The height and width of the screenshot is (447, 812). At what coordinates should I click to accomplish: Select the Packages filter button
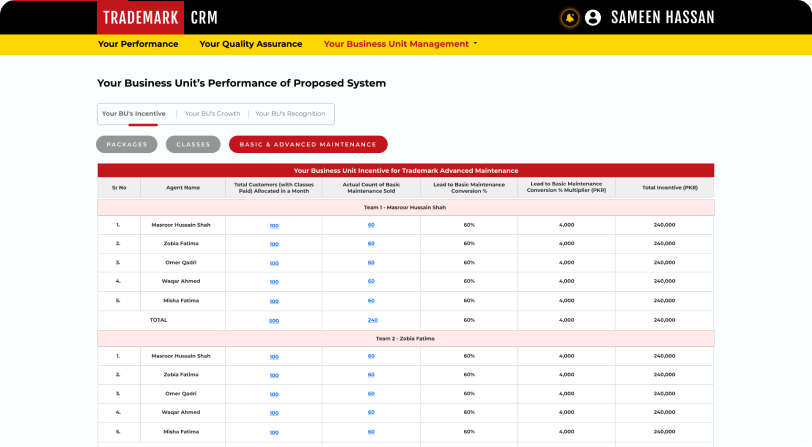coord(127,144)
